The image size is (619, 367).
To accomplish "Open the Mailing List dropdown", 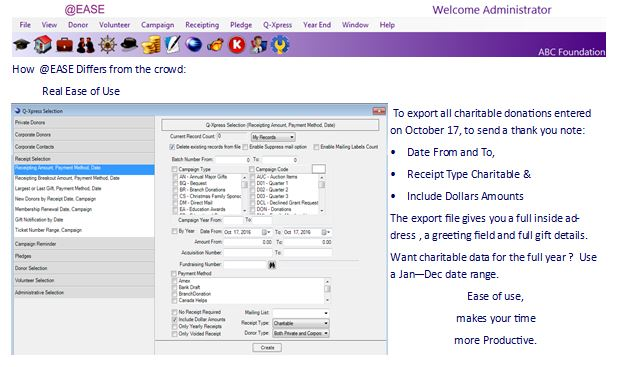I will coord(301,313).
